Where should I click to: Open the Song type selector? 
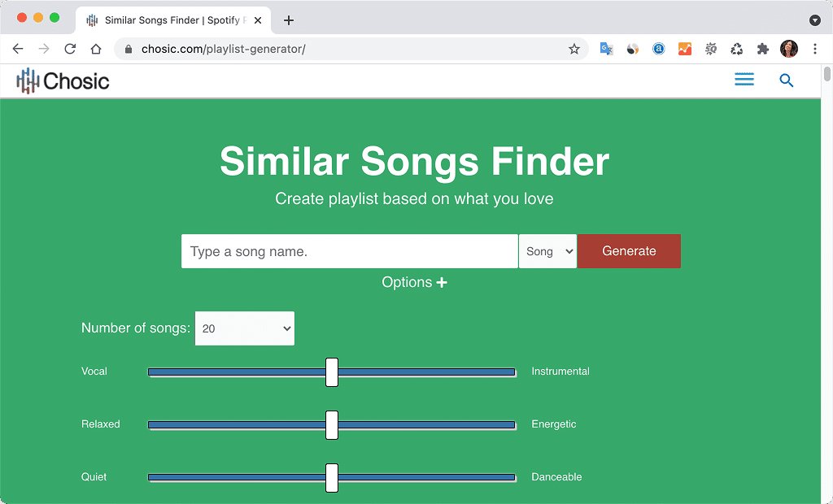547,251
